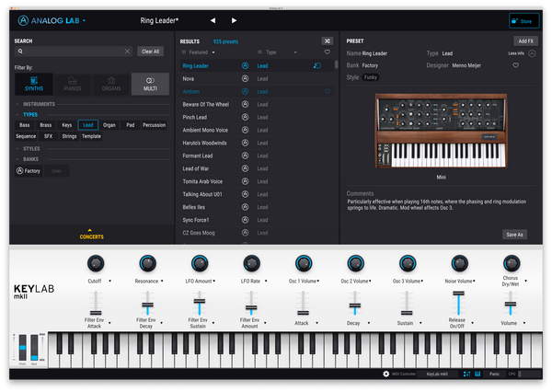
Task: Toggle the MULTI filter
Action: (149, 85)
